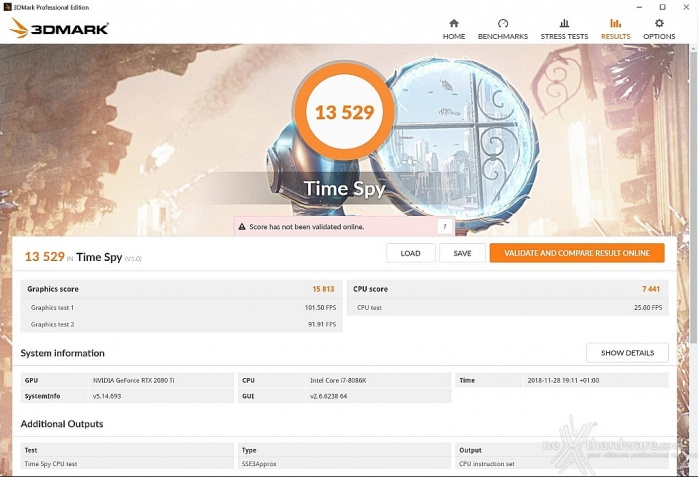Click the Options gear icon
This screenshot has height=477, width=698.
[x=659, y=23]
